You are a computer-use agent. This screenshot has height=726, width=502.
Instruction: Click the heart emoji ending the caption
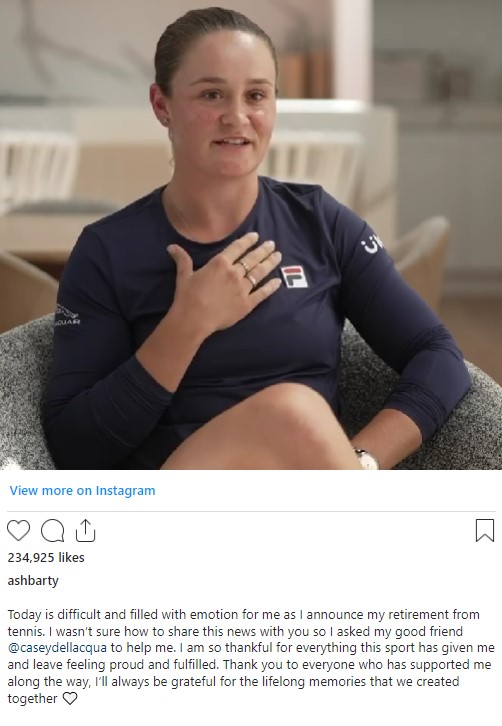click(x=70, y=698)
